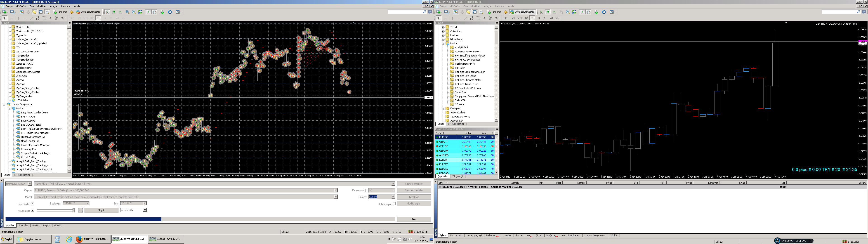Draw a horizontal line tool
Image resolution: width=868 pixels, height=244 pixels.
click(25, 18)
